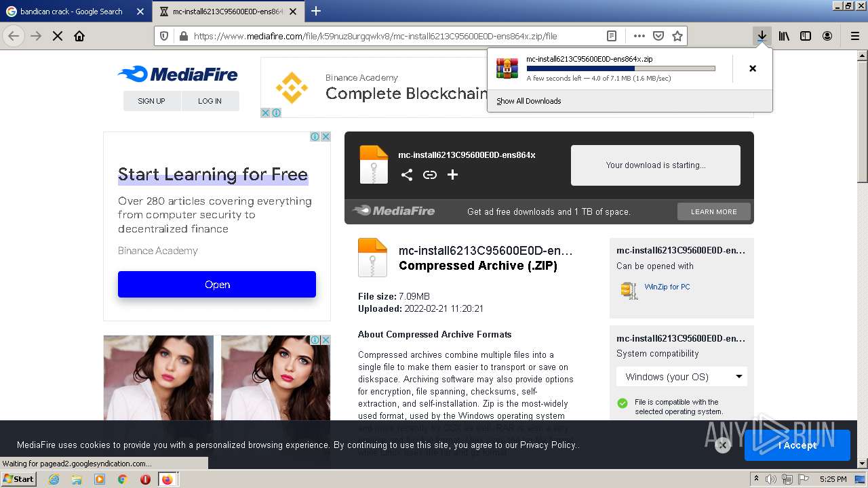Save page to Pocket icon
The height and width of the screenshot is (488, 868).
pyautogui.click(x=658, y=36)
